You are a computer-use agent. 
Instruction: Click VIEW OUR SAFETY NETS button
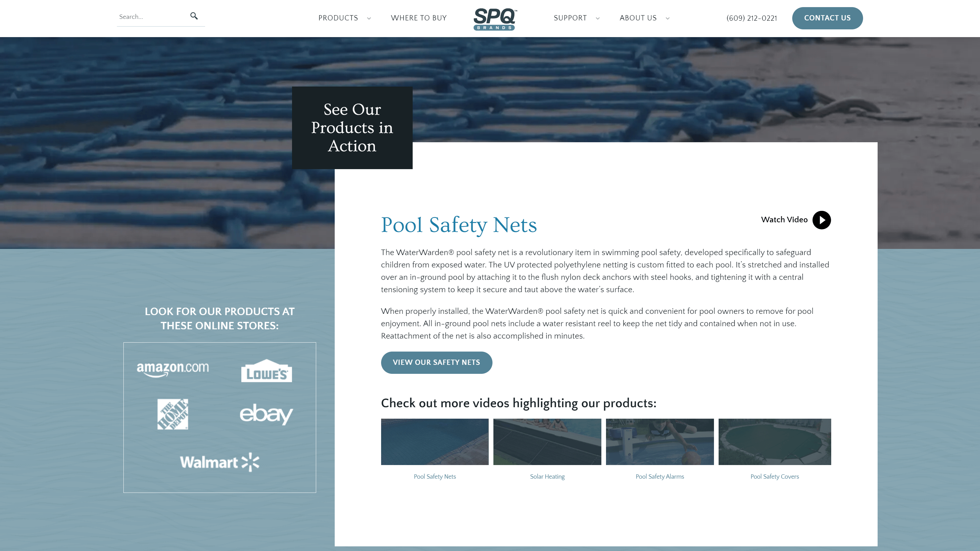(436, 363)
